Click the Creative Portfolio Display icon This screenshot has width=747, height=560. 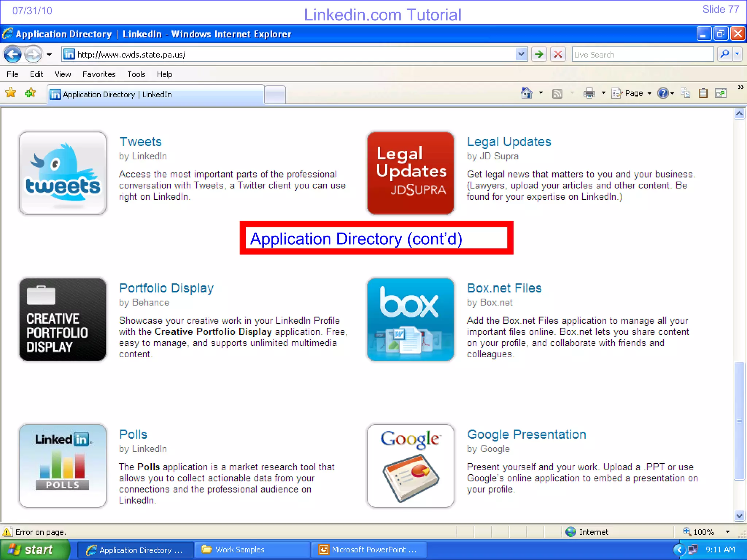63,320
